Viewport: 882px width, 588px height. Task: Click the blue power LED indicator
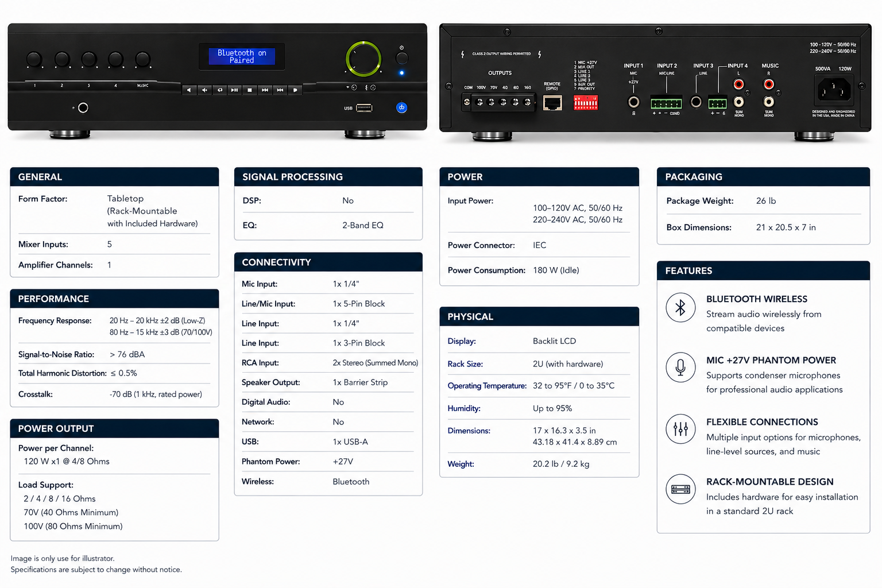pos(401,73)
